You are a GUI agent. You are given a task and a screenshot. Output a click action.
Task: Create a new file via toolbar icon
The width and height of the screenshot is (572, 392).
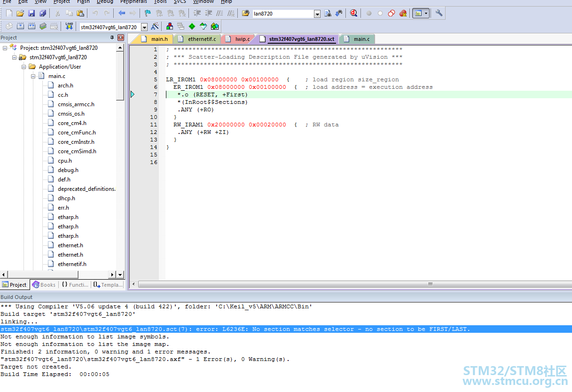coord(9,14)
